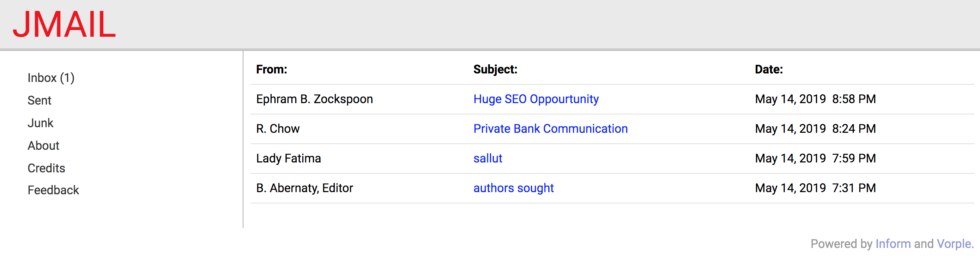View the Credits page

click(46, 168)
